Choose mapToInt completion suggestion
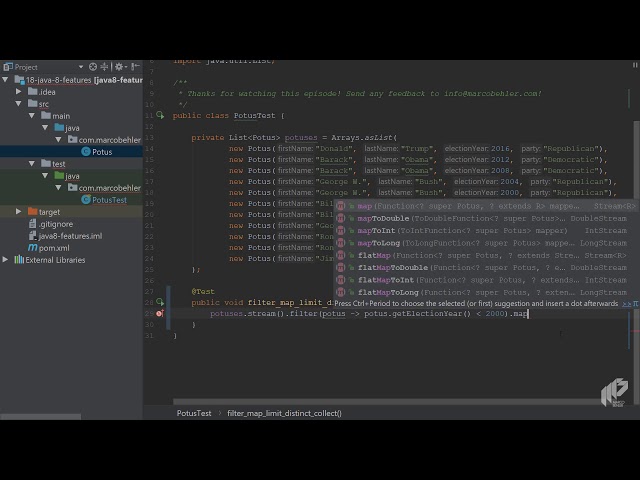Viewport: 640px width, 480px height. click(487, 231)
